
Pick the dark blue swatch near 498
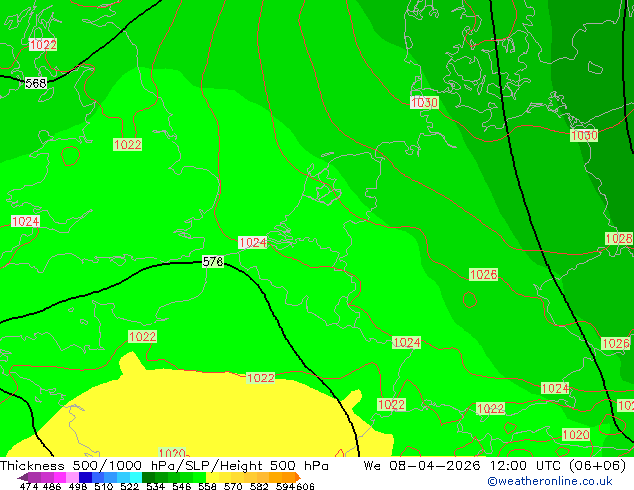[x=85, y=477]
